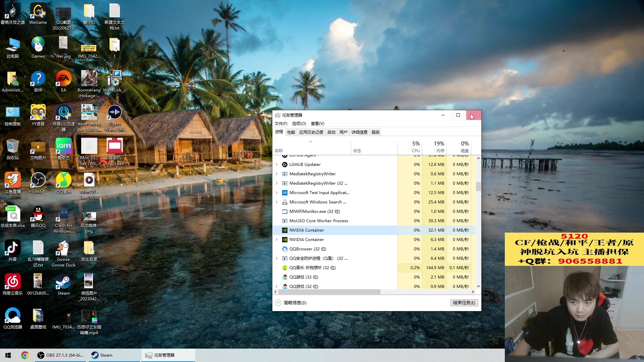
Task: Launch Chrome from the taskbar
Action: pyautogui.click(x=25, y=355)
